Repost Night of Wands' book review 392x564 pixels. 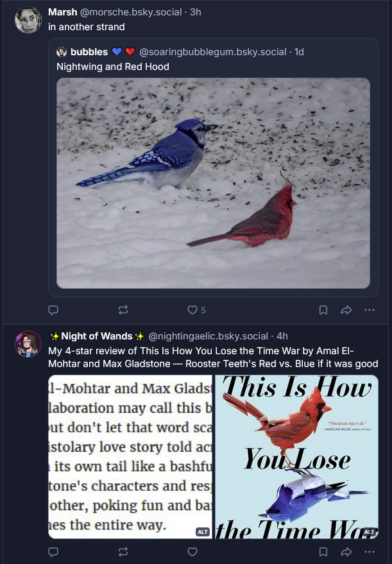pos(123,551)
